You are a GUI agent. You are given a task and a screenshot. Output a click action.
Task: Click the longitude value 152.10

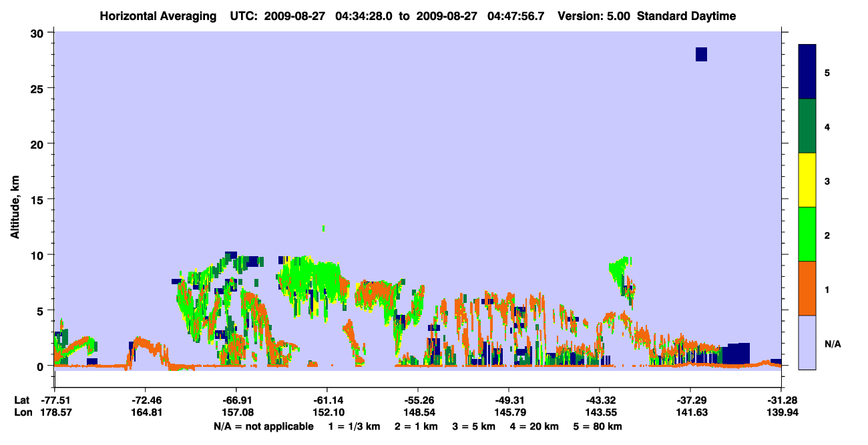point(327,412)
